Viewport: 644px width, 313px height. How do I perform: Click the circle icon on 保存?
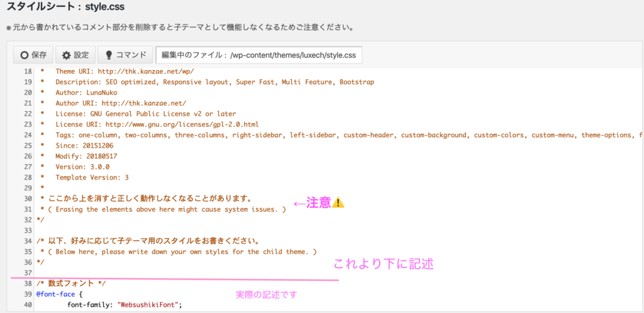coord(25,55)
